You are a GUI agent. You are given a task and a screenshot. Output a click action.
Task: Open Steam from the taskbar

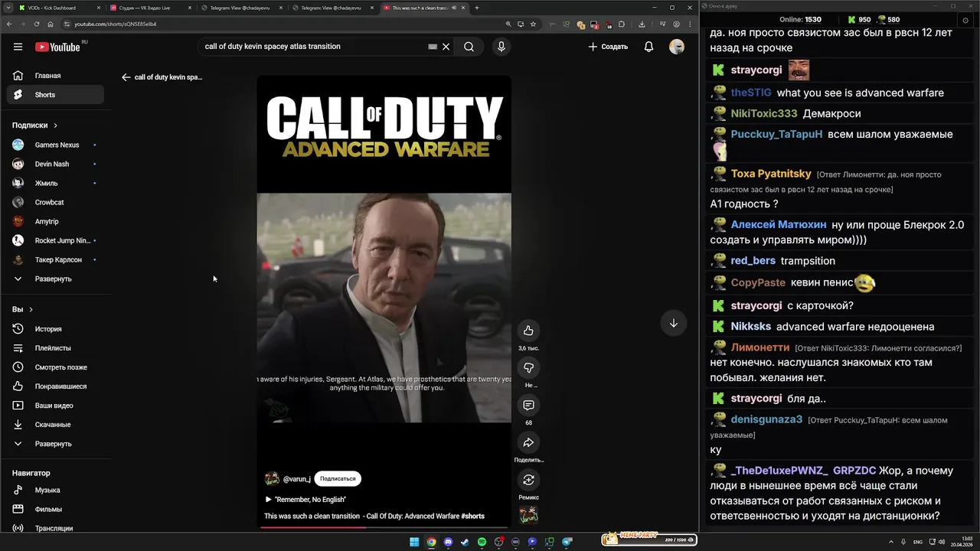[x=465, y=542]
